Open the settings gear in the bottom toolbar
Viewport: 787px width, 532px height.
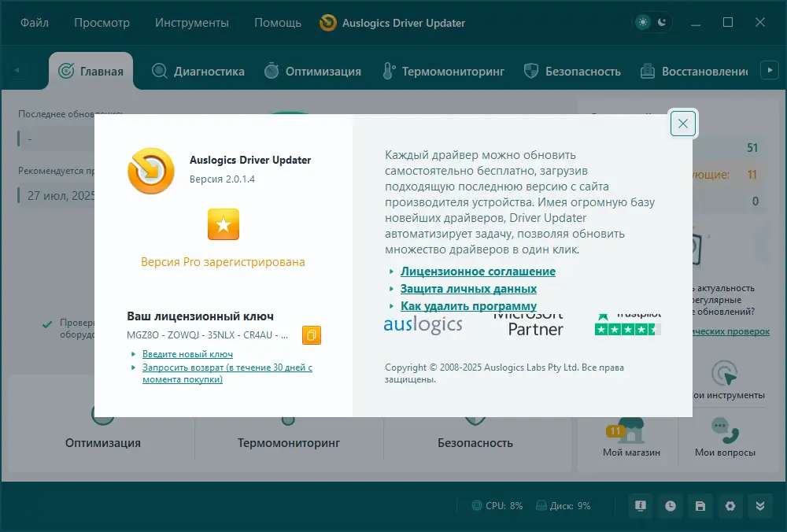coord(730,507)
